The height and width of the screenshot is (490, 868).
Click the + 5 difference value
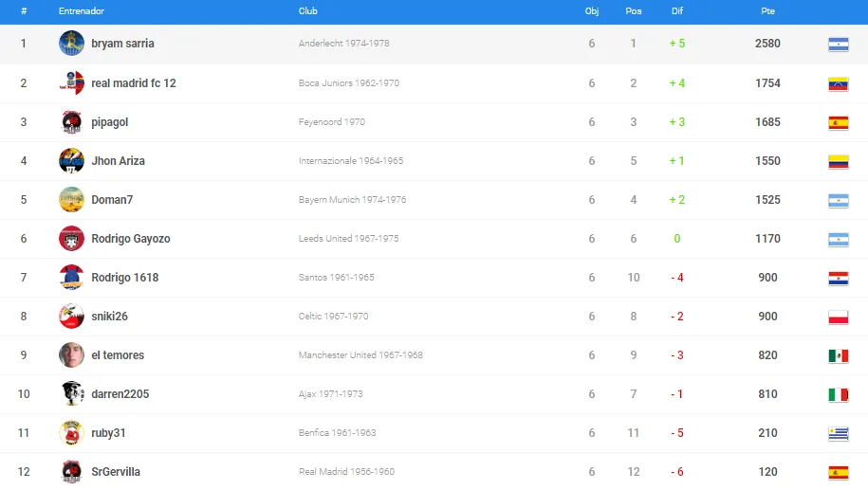[x=677, y=44]
